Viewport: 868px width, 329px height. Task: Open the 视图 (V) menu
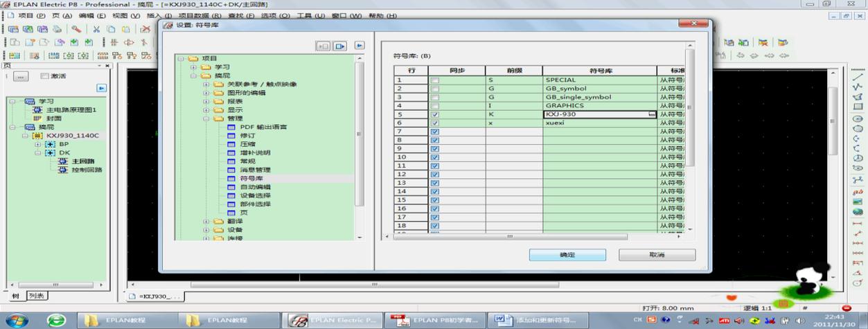(x=125, y=15)
